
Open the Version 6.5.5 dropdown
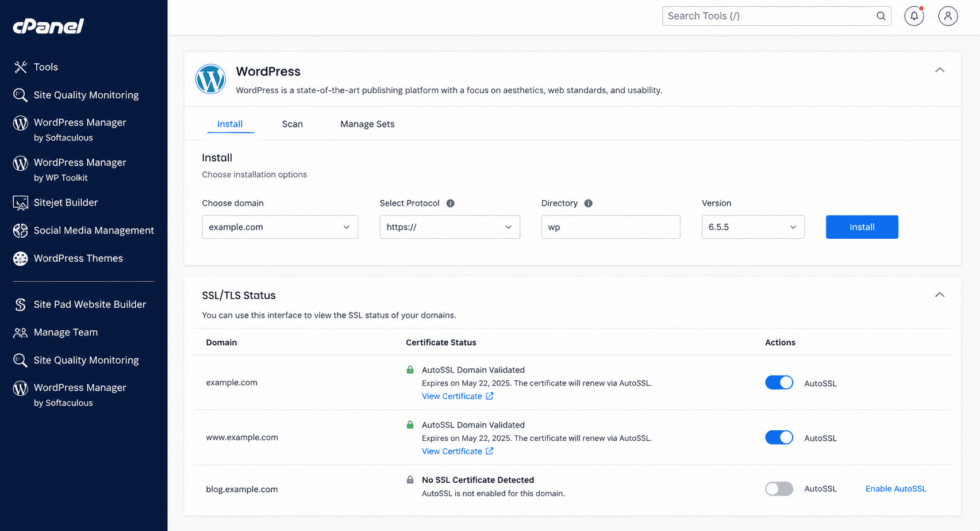coord(753,227)
